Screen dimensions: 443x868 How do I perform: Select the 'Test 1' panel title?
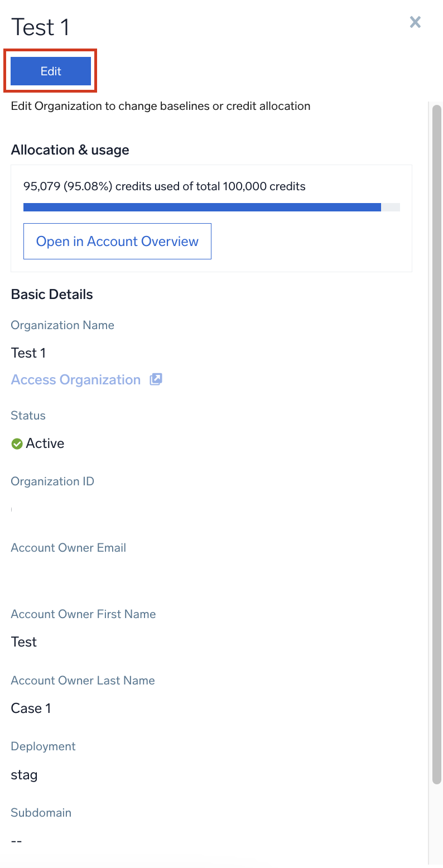[40, 27]
